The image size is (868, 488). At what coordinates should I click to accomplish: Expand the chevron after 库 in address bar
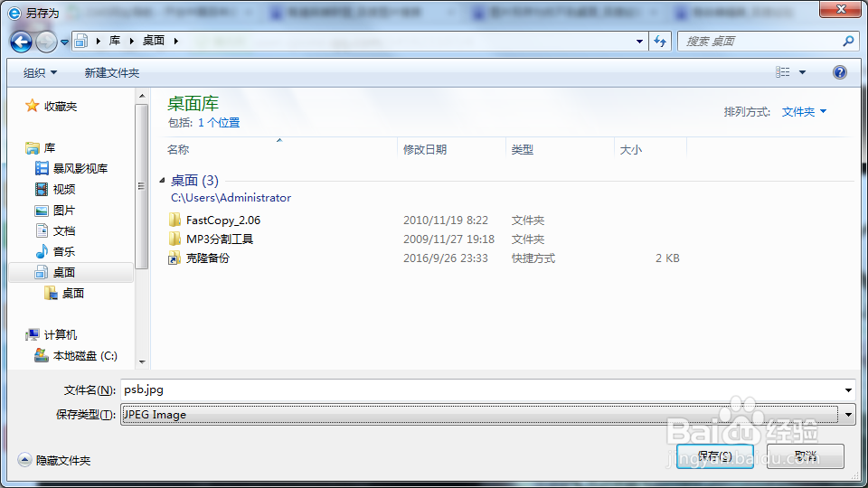point(132,41)
